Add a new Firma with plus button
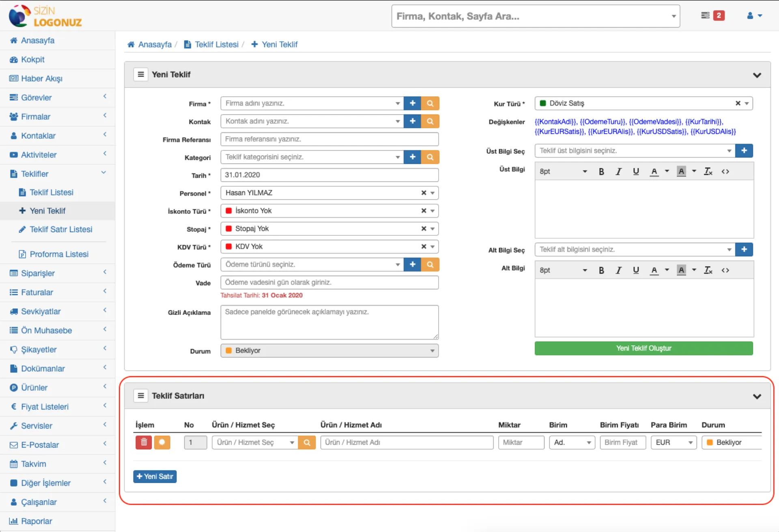 tap(412, 103)
